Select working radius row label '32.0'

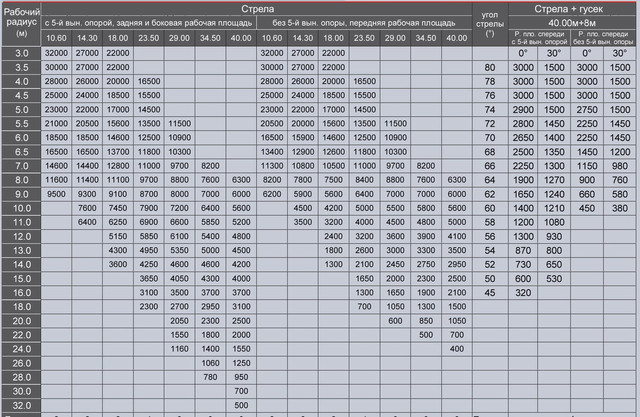click(22, 405)
